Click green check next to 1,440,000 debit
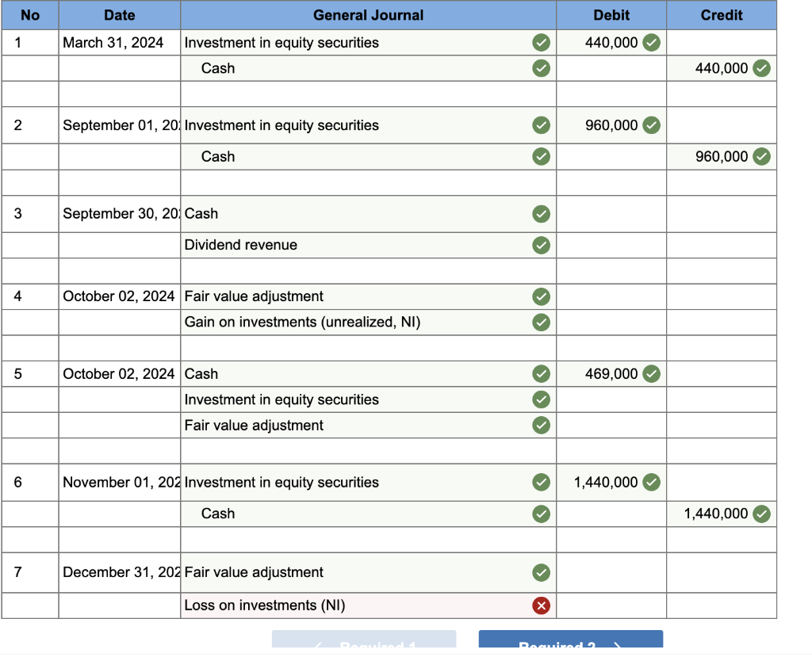 point(651,483)
